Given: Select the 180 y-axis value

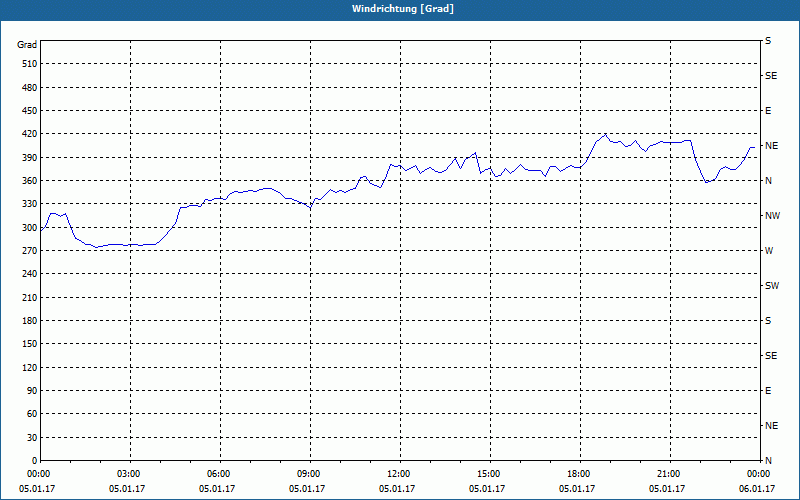Looking at the screenshot, I should coord(30,321).
